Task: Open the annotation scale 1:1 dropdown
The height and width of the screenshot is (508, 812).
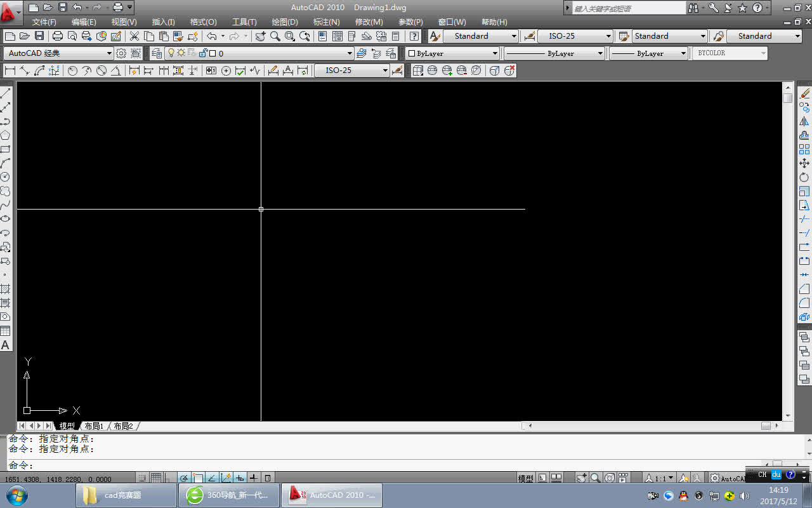Action: pyautogui.click(x=660, y=478)
